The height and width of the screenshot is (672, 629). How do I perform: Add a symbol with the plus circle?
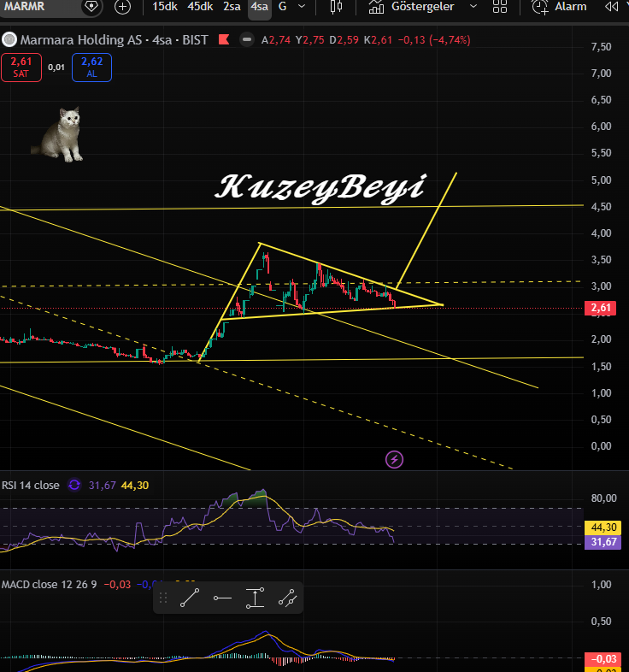click(x=122, y=7)
